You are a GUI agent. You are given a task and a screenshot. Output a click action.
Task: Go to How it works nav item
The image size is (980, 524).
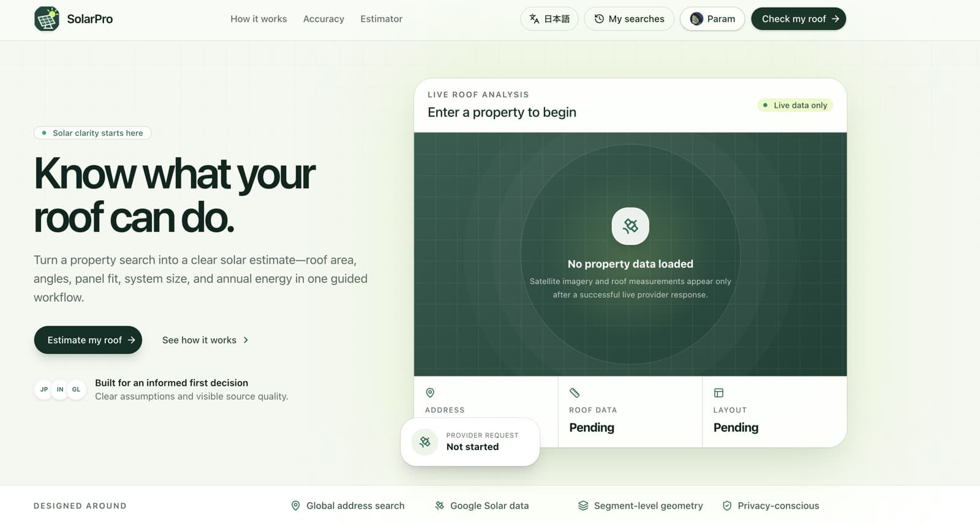coord(258,19)
